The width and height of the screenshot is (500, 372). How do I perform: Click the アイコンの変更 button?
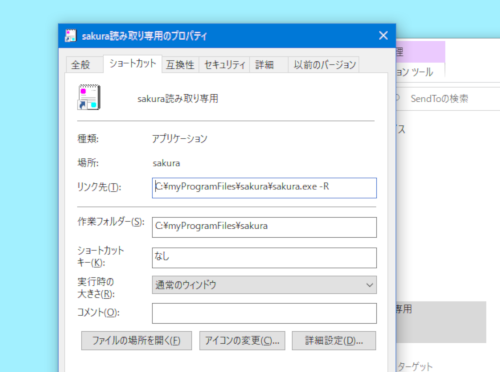[x=242, y=340]
